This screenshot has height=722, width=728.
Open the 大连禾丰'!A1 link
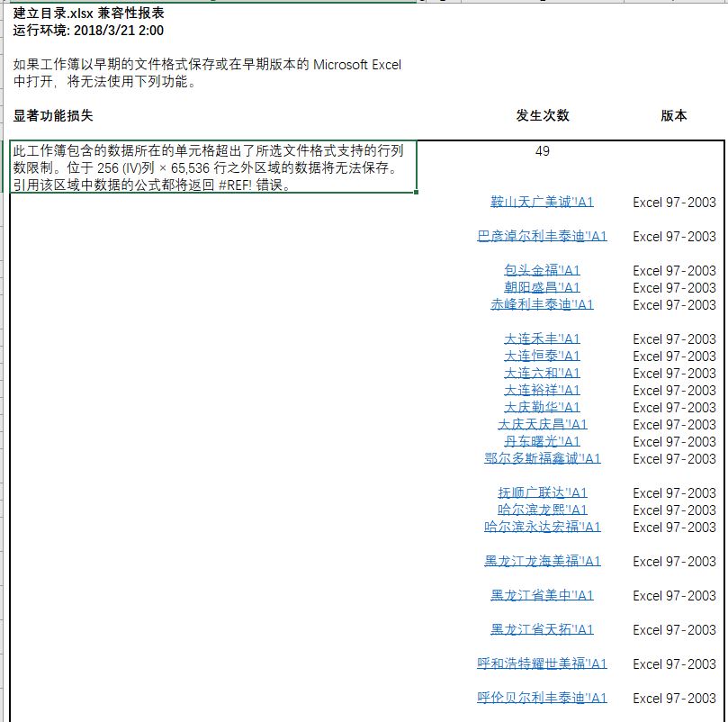coord(542,339)
